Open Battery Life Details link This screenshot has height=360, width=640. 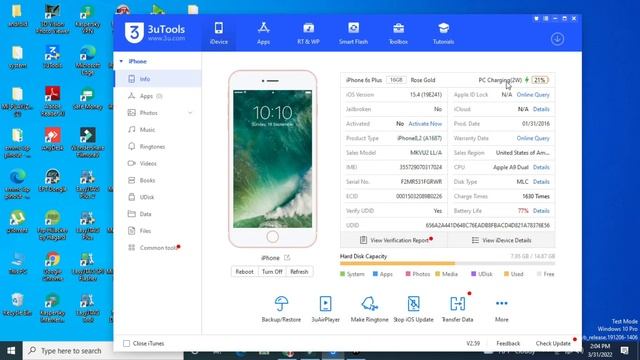point(541,211)
